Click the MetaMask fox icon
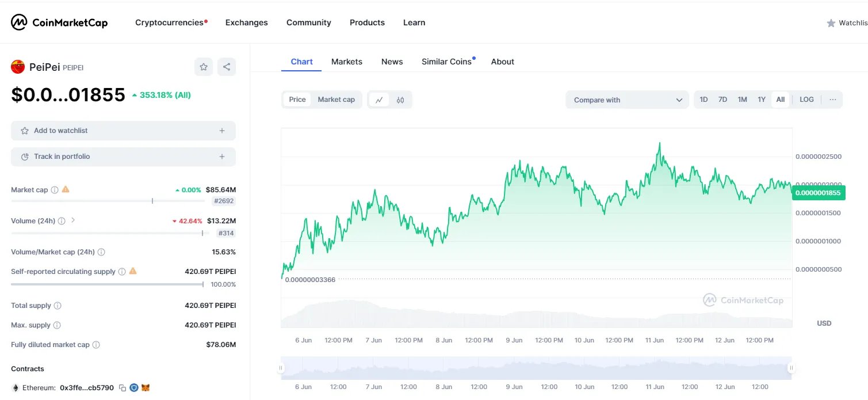Screen dimensions: 868x400 (146, 388)
